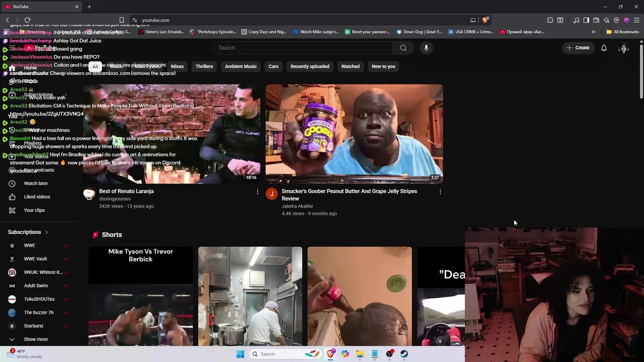Select the New to you filter chip

click(x=383, y=66)
